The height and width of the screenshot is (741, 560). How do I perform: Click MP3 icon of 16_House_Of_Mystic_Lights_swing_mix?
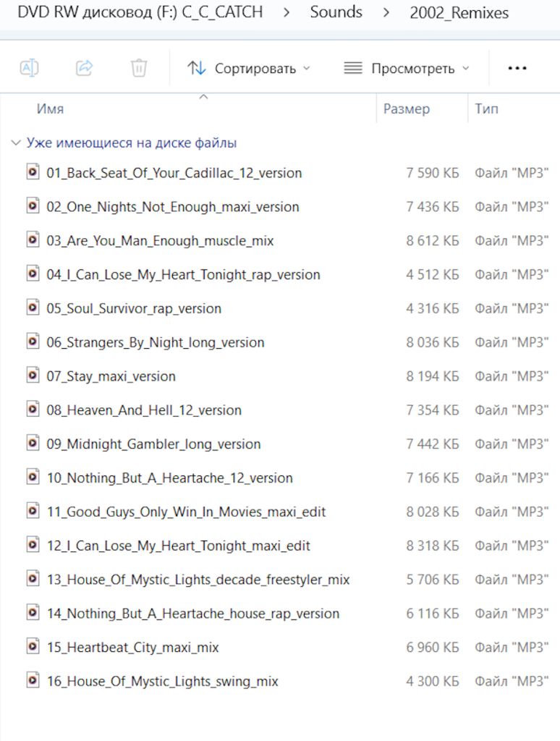tap(33, 679)
